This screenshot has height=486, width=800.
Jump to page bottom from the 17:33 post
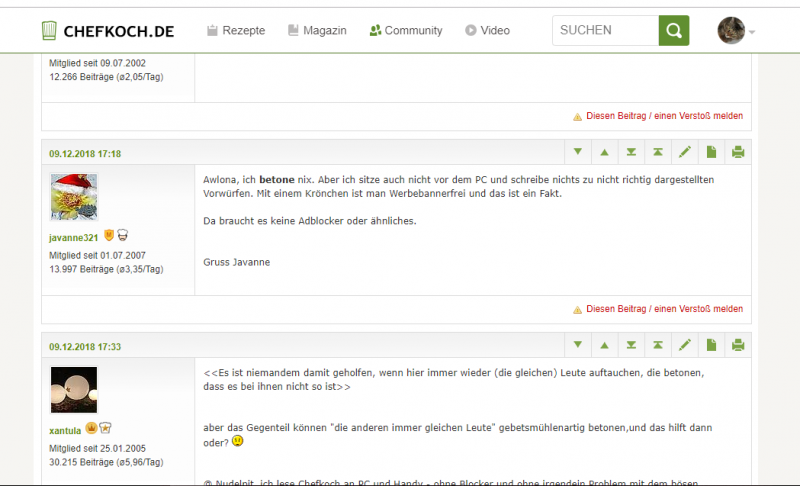tap(631, 346)
